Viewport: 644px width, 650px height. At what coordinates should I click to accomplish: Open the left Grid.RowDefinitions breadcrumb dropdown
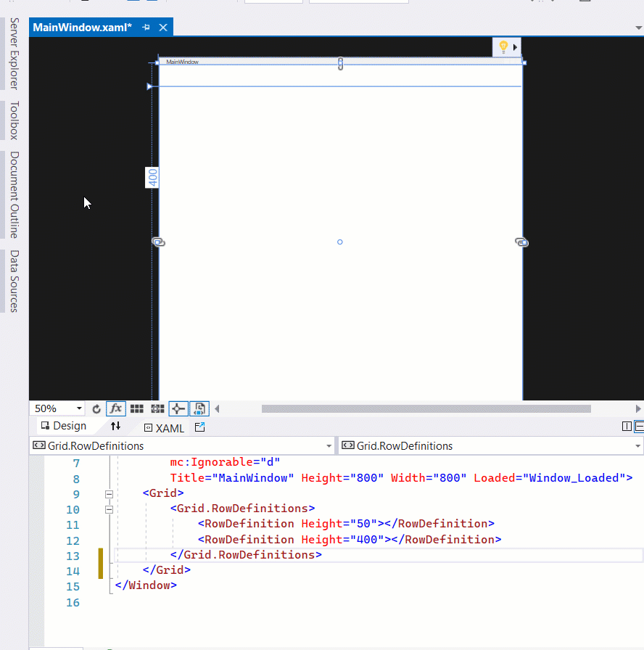pyautogui.click(x=329, y=446)
